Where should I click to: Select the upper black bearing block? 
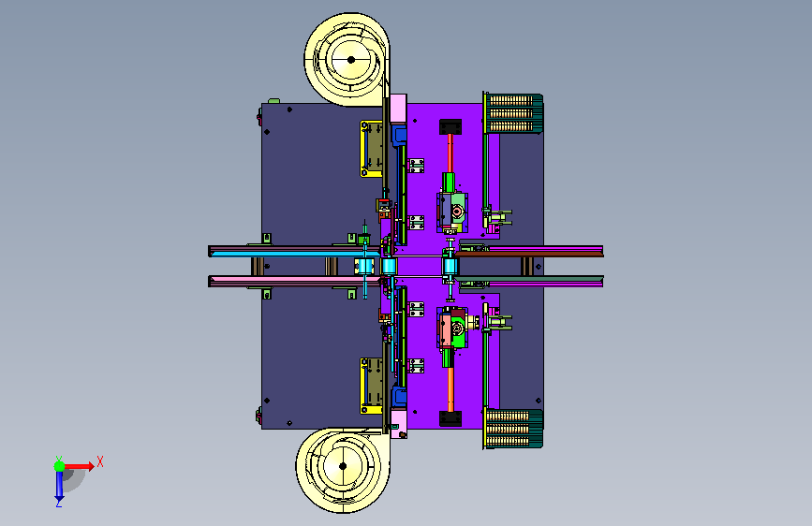click(450, 127)
